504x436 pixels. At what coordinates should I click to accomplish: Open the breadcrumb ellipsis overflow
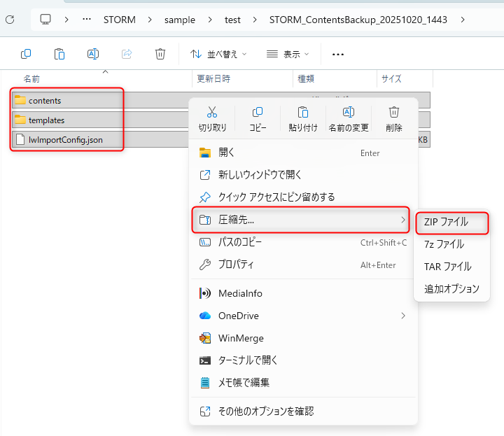[87, 20]
